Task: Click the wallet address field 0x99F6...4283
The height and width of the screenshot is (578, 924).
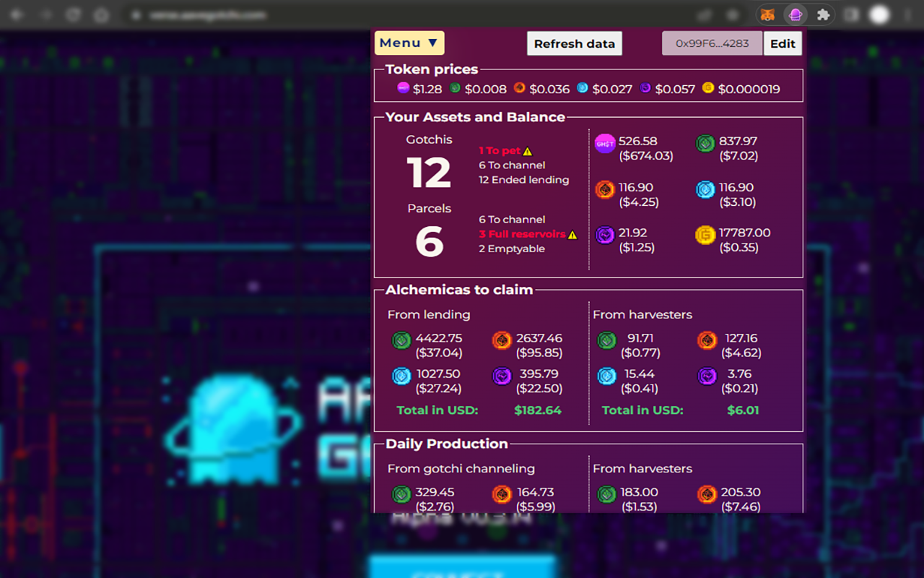Action: pos(712,44)
